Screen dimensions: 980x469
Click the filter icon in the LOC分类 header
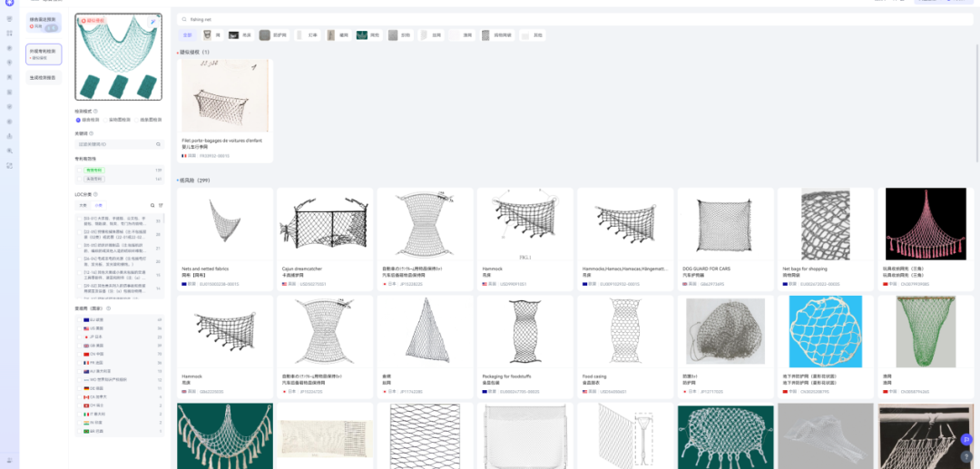161,205
